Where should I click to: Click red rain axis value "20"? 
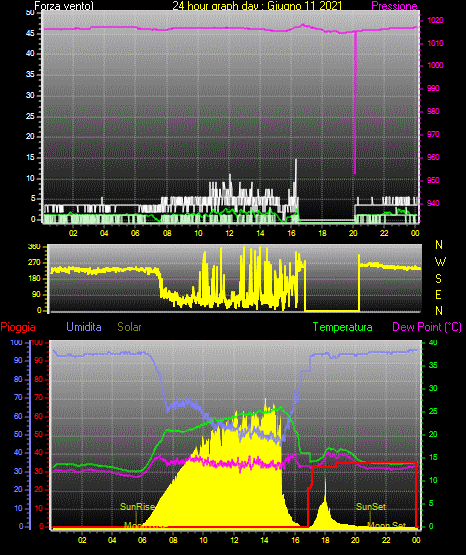38,489
